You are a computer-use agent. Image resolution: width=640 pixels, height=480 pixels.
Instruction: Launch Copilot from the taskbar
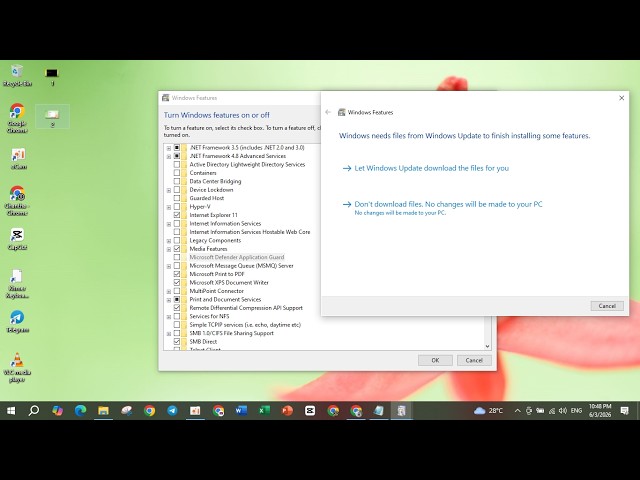tap(58, 411)
